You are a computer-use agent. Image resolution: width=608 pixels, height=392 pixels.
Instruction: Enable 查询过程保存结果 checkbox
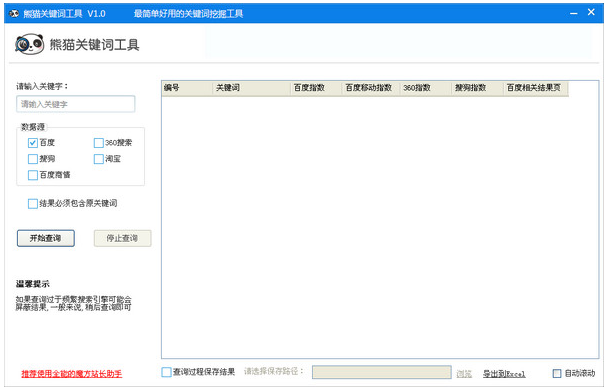(166, 372)
